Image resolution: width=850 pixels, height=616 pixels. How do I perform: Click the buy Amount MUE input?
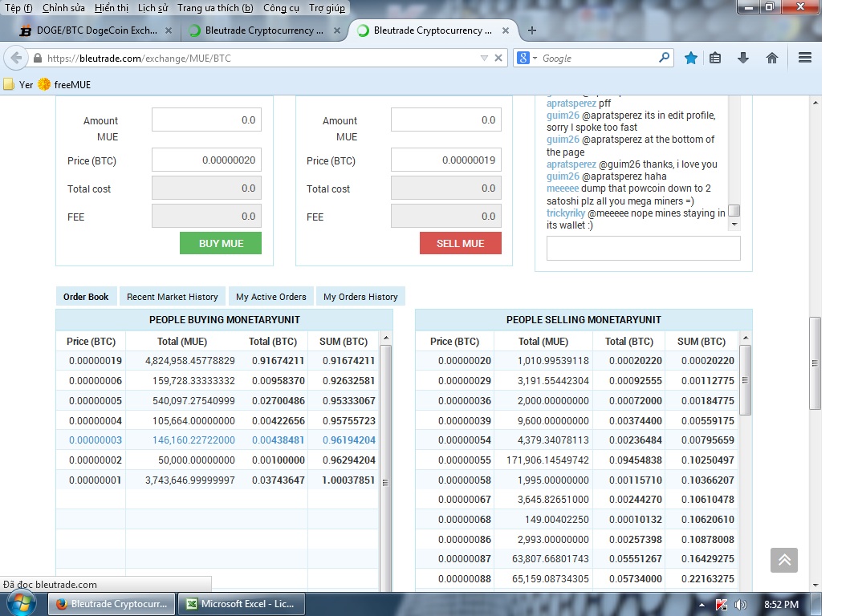pos(206,120)
